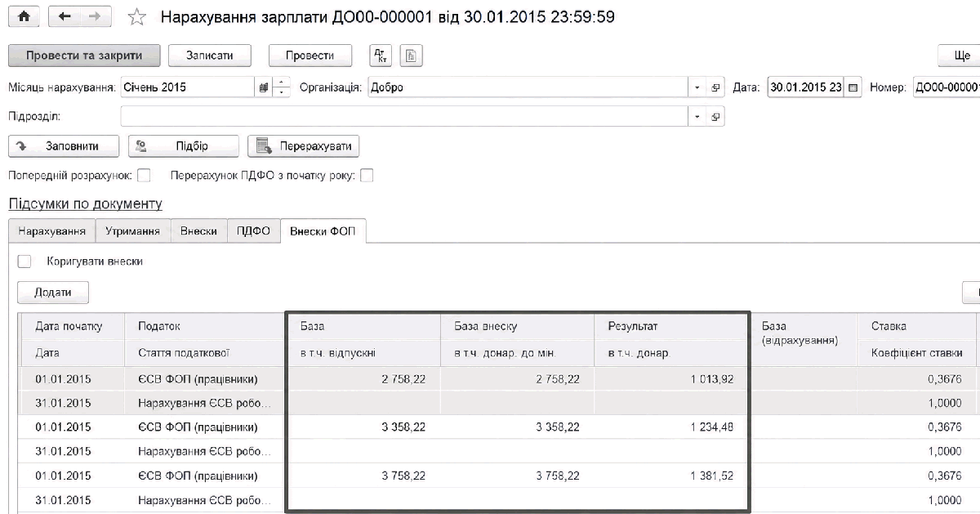Open the Утримання tab
This screenshot has width=980, height=514.
pyautogui.click(x=132, y=231)
